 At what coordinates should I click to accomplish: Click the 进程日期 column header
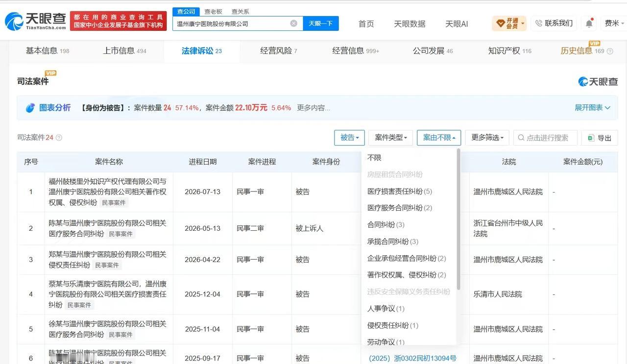click(x=203, y=162)
